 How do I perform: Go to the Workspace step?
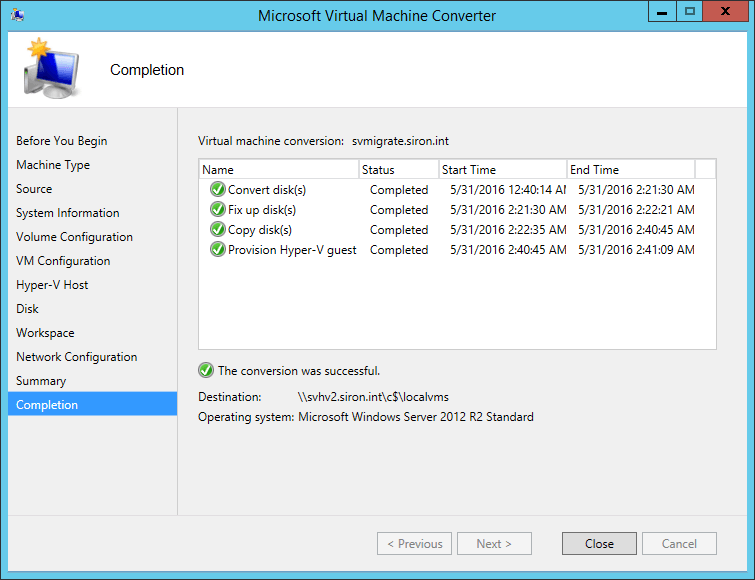[x=45, y=333]
